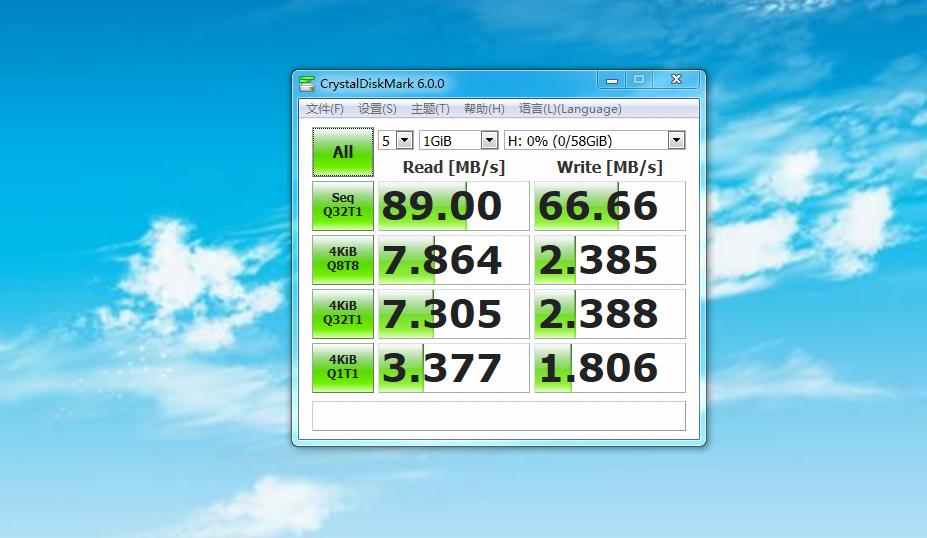The height and width of the screenshot is (538, 927).
Task: Close the CrystalDiskMark window
Action: 677,80
